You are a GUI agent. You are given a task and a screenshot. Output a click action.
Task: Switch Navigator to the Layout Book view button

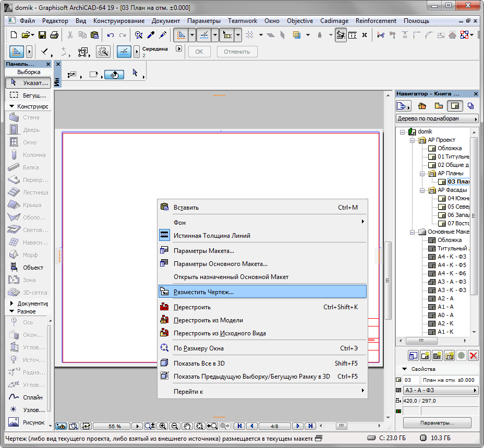[x=454, y=106]
